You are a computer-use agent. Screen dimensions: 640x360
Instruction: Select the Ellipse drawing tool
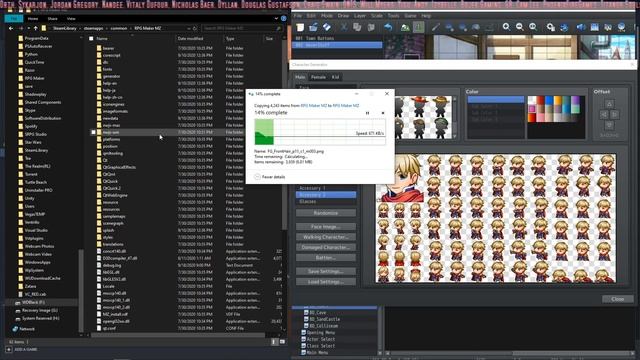(x=463, y=27)
